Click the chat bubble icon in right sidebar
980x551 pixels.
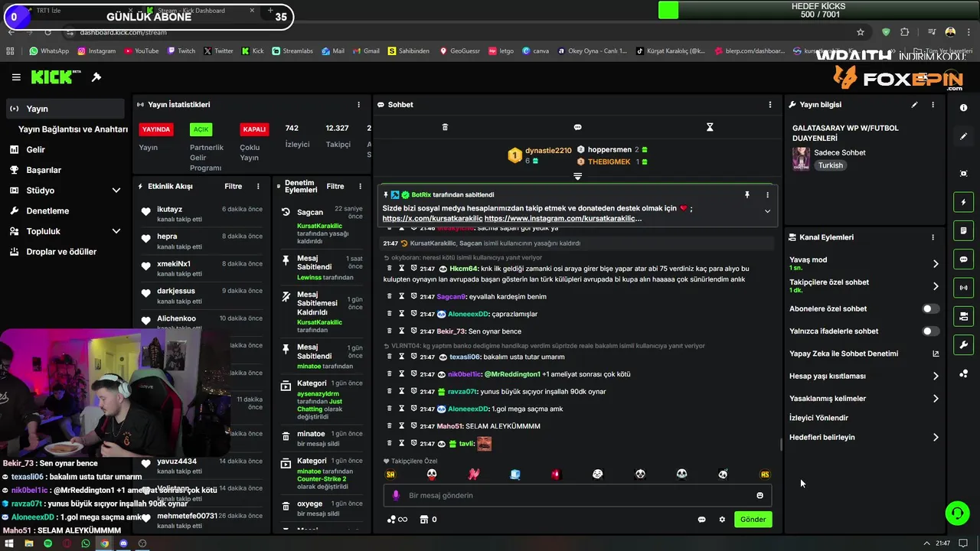point(963,259)
